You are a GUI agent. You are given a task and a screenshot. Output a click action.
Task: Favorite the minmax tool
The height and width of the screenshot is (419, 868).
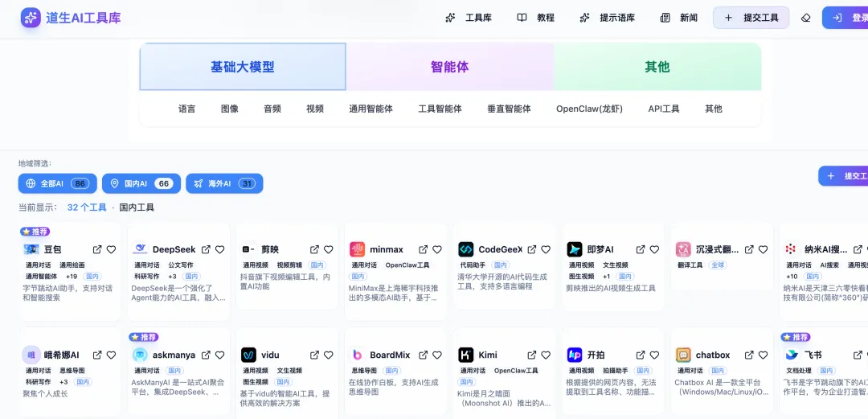(x=437, y=249)
